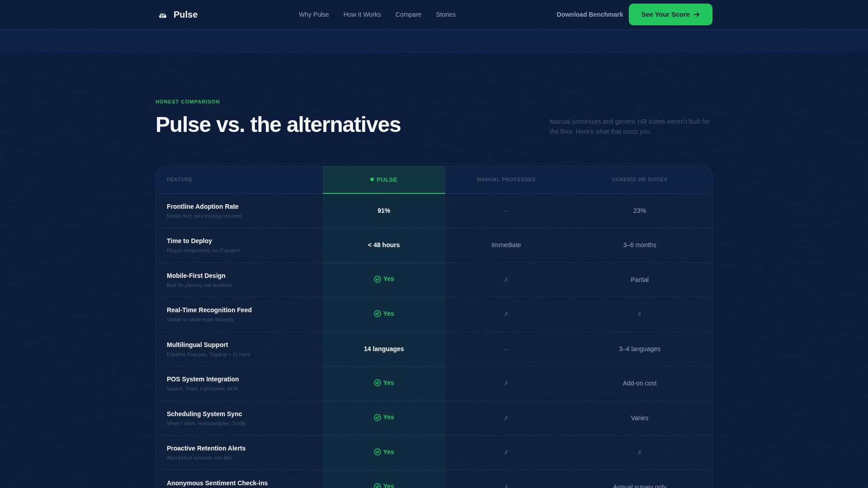
Task: Select Compare in the navigation
Action: (408, 14)
